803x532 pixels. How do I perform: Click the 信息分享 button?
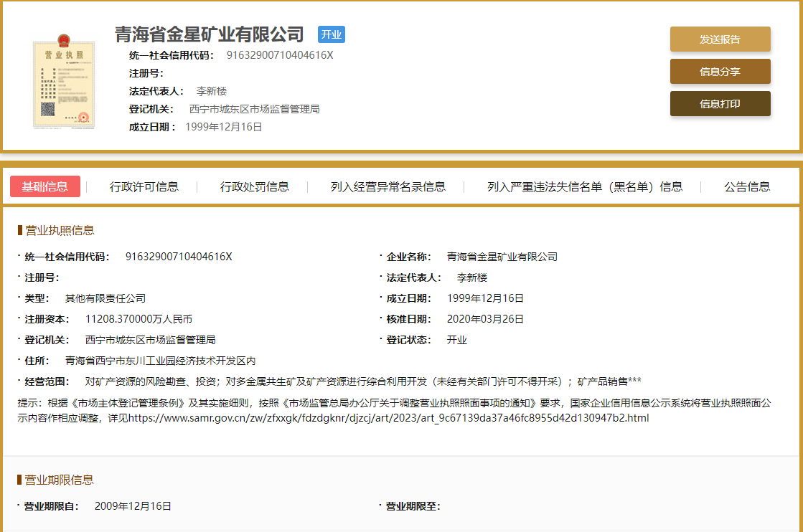720,71
